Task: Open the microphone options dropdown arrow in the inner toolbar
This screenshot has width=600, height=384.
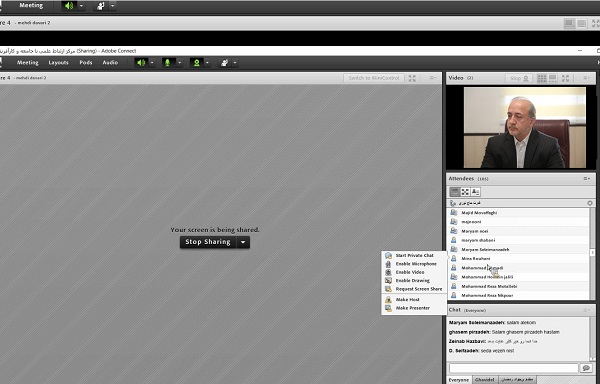Action: pyautogui.click(x=179, y=63)
